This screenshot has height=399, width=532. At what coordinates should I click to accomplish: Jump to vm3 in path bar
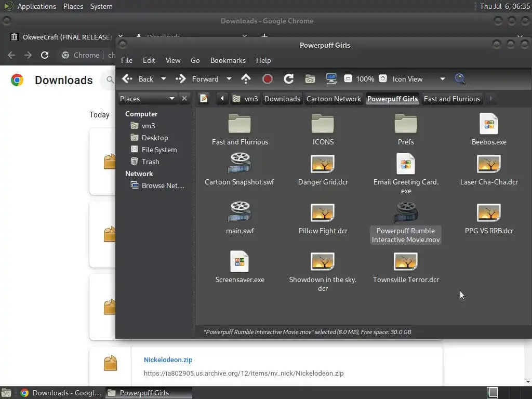point(245,99)
